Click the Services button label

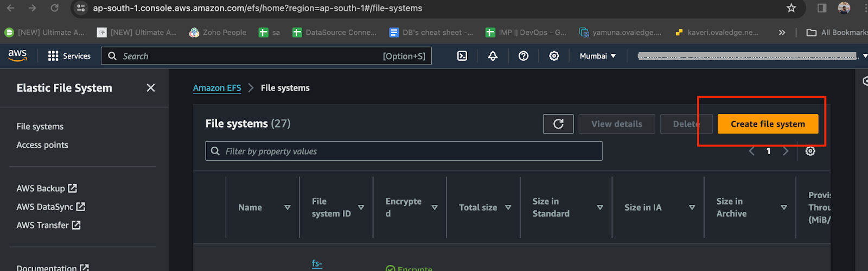pyautogui.click(x=76, y=56)
